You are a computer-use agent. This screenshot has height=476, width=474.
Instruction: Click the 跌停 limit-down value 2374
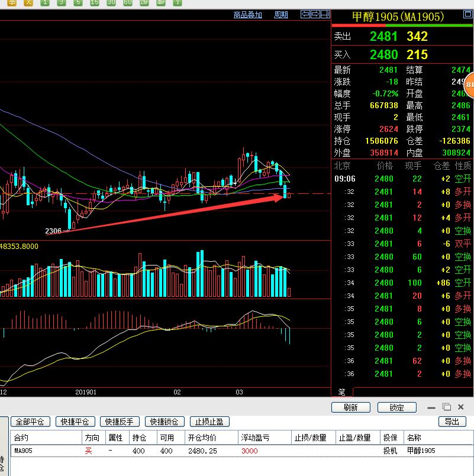tap(460, 129)
